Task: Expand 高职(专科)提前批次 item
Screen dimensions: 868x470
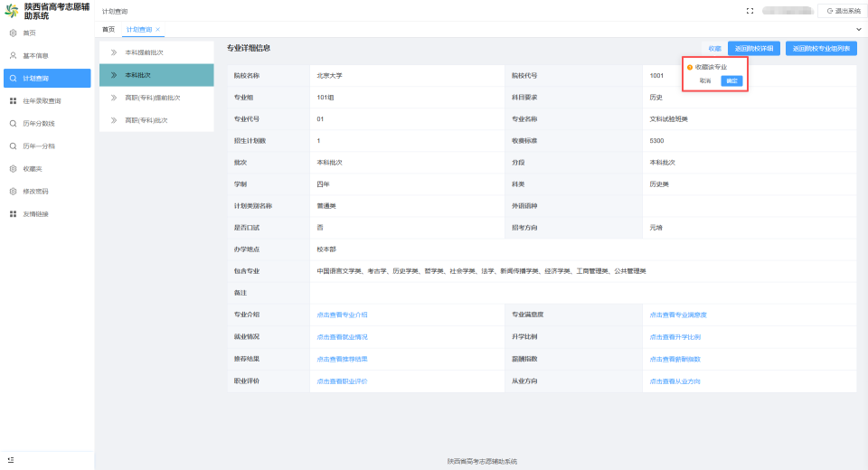Action: click(156, 98)
